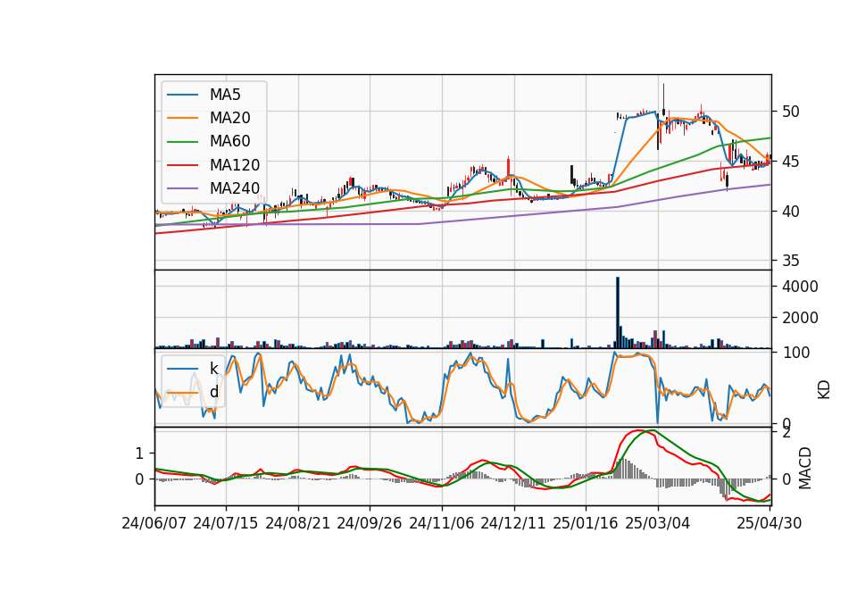Click the KD axis value 100
The width and height of the screenshot is (857, 616).
(795, 353)
